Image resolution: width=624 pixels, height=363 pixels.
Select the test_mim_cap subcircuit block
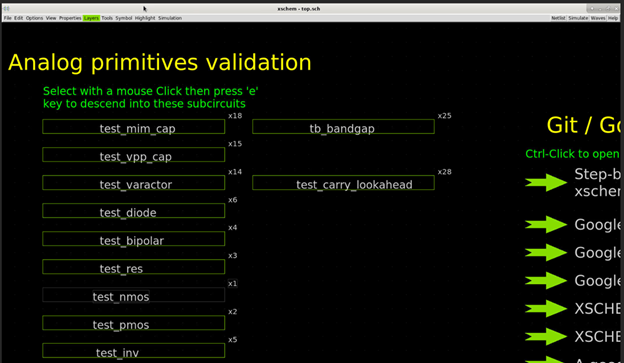click(x=134, y=127)
